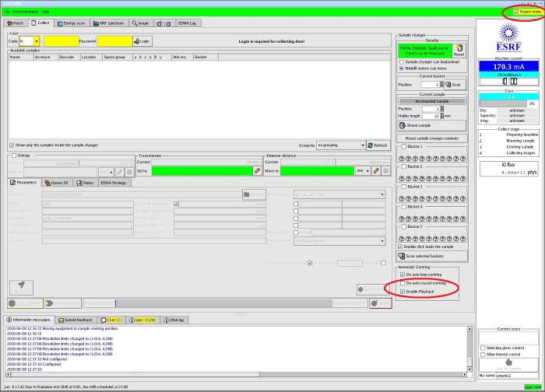Expand the Group by dropdown
The image size is (545, 392).
tap(363, 145)
